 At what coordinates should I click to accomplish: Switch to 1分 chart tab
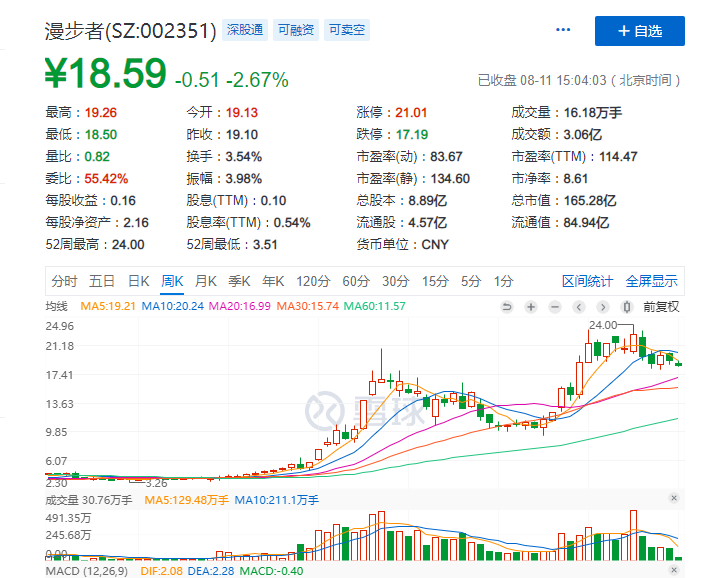pos(503,281)
